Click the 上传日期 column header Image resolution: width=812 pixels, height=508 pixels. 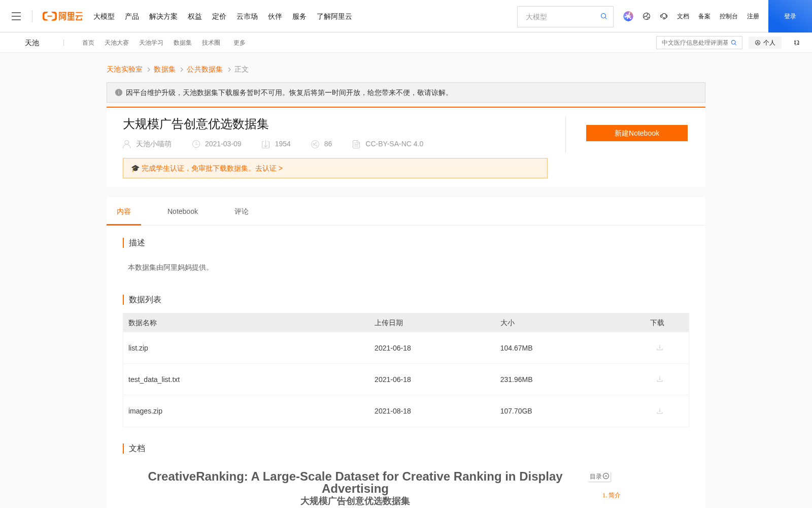coord(389,323)
